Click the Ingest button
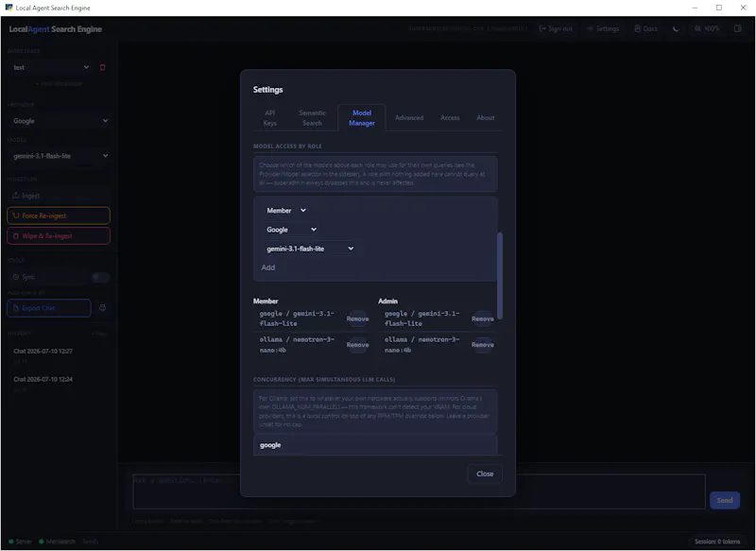This screenshot has height=551, width=756. (x=59, y=196)
